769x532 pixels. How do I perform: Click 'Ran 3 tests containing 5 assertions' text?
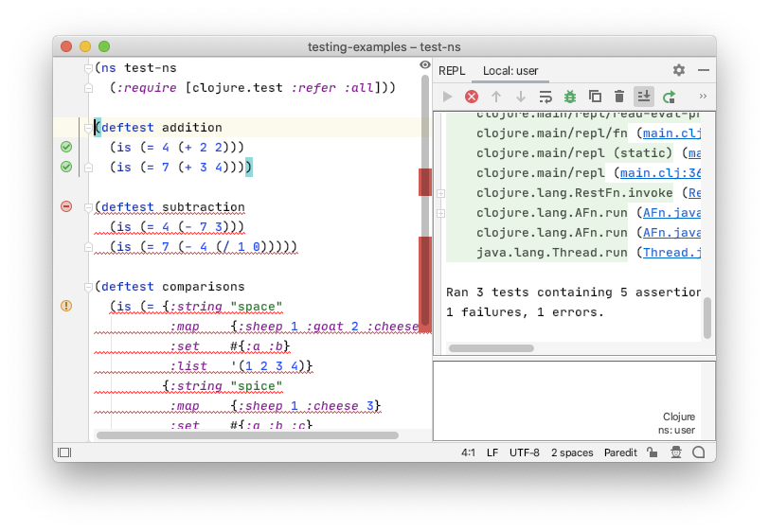(x=573, y=293)
